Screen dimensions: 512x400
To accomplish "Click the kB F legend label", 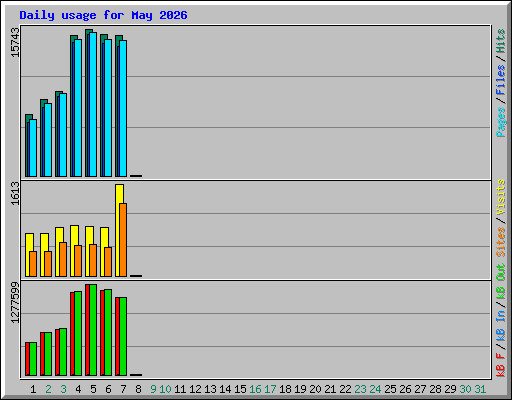I will click(x=501, y=365).
